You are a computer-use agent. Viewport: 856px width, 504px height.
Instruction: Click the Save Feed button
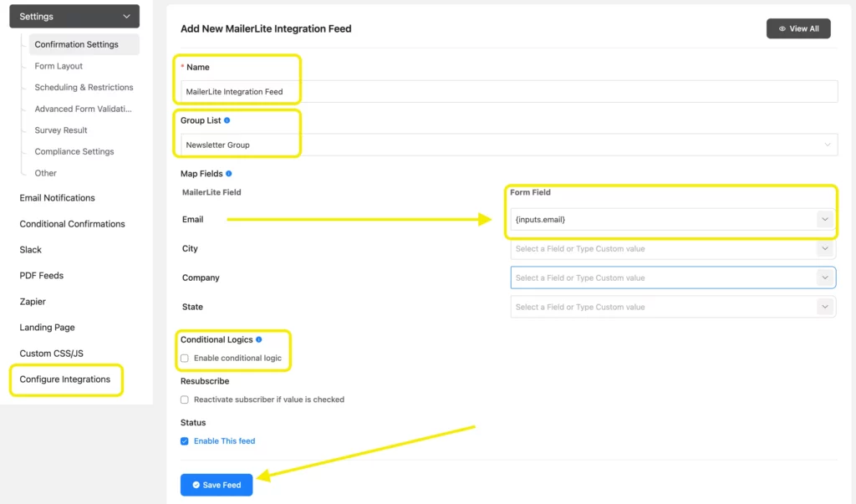point(217,485)
